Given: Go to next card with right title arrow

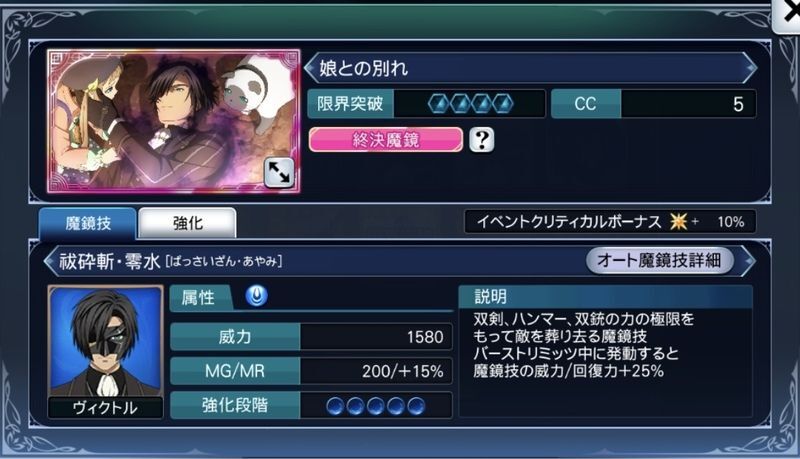Looking at the screenshot, I should pos(750,68).
